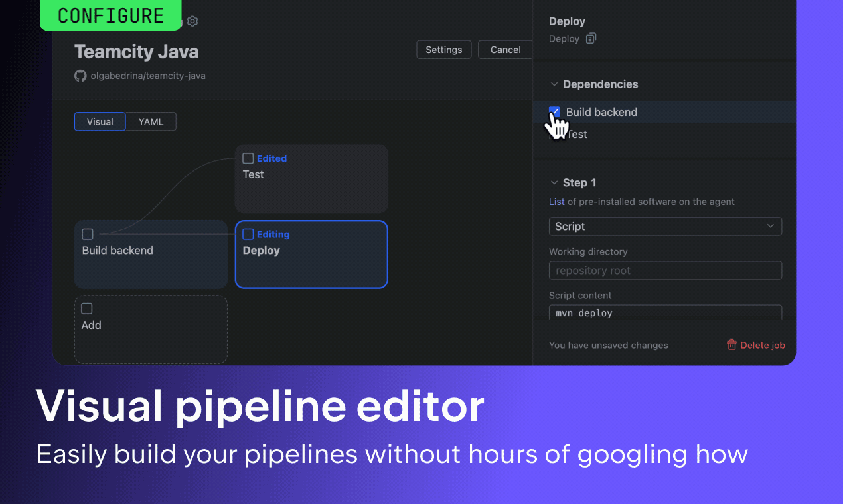843x504 pixels.
Task: Click the Cancel button
Action: (x=506, y=50)
